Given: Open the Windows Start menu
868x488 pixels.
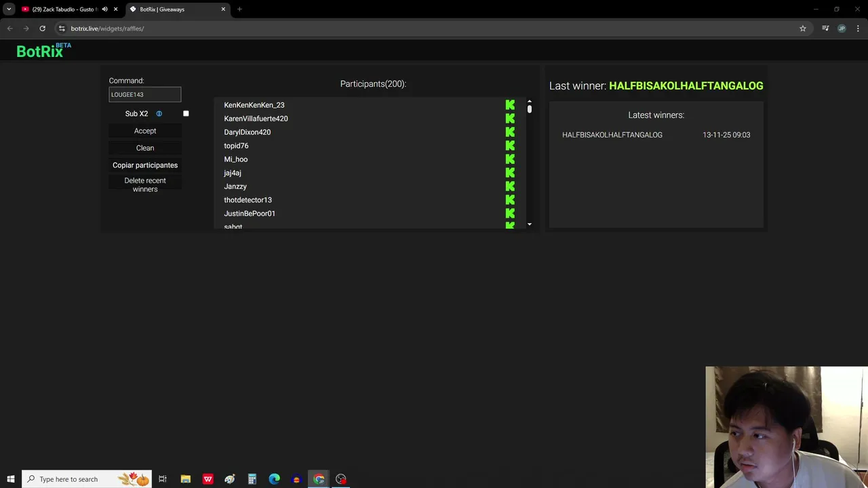Looking at the screenshot, I should (x=11, y=479).
